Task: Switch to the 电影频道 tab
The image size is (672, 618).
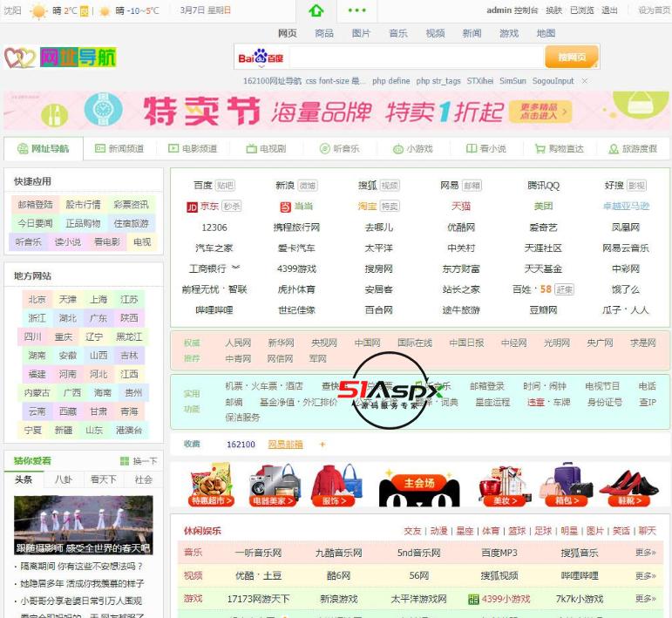Action: [193, 149]
